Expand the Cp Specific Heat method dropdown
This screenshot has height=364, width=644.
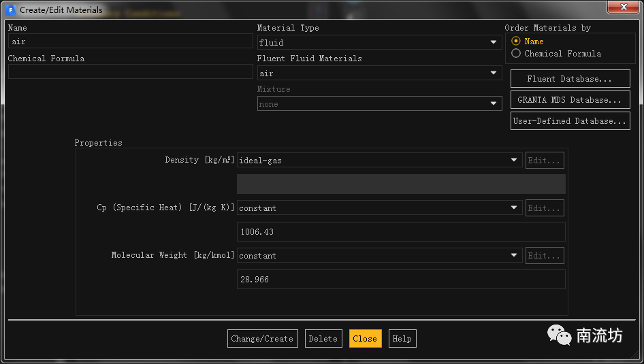click(379, 208)
